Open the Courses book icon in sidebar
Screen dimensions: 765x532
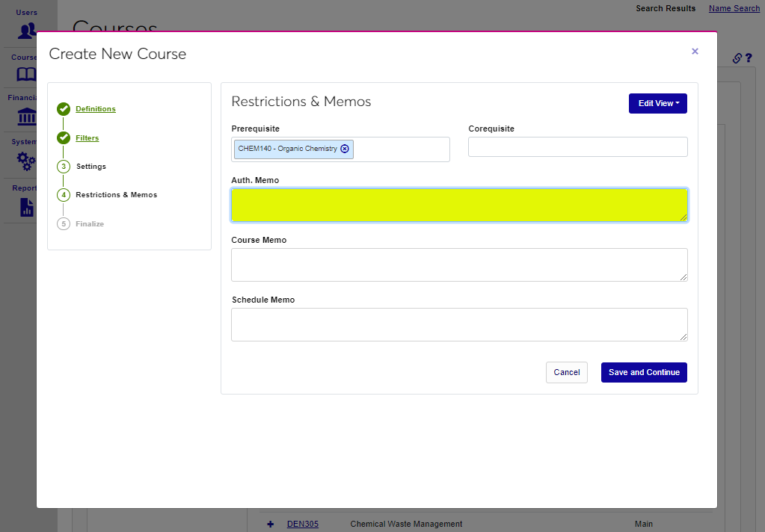[x=27, y=75]
